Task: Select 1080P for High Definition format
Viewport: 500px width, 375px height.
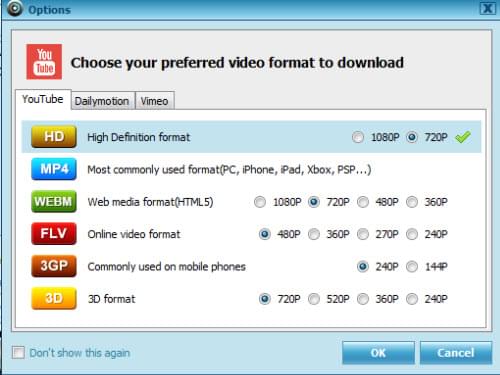Action: point(358,137)
